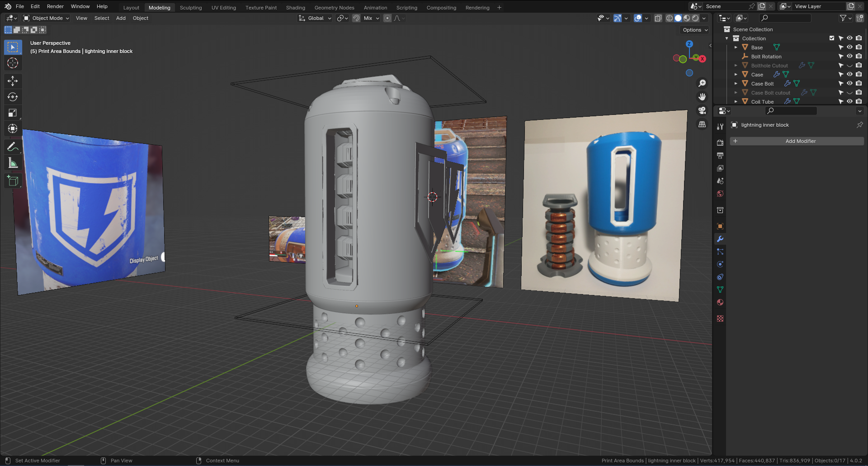Open the Render menu

pyautogui.click(x=55, y=6)
